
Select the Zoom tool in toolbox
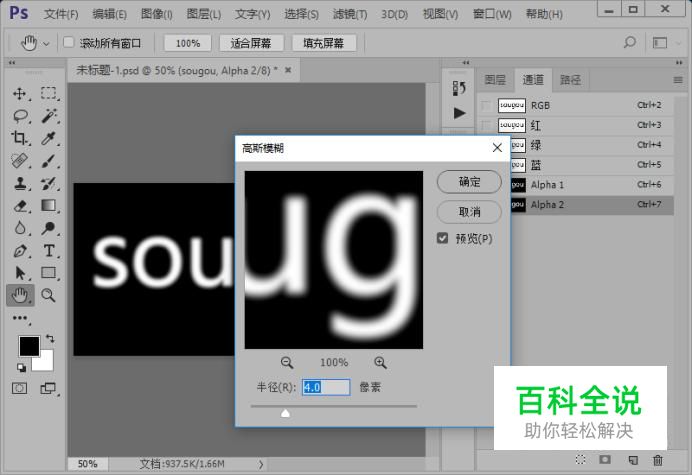coord(48,295)
